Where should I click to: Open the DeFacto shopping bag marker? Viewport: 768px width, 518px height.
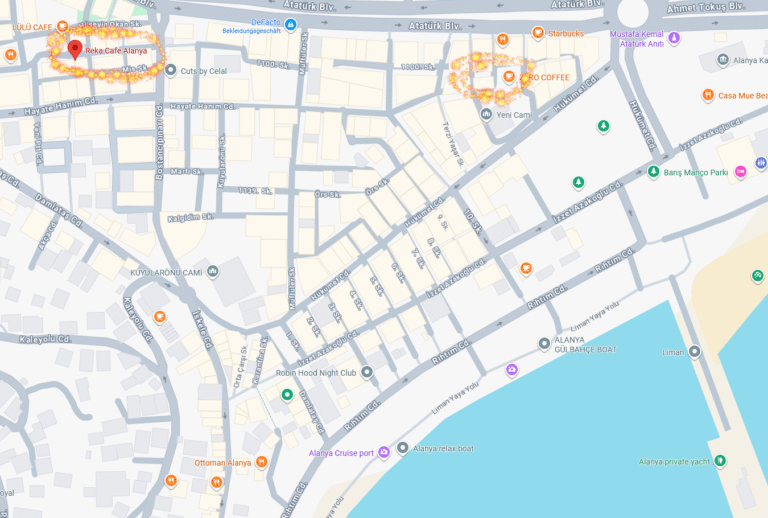click(290, 24)
